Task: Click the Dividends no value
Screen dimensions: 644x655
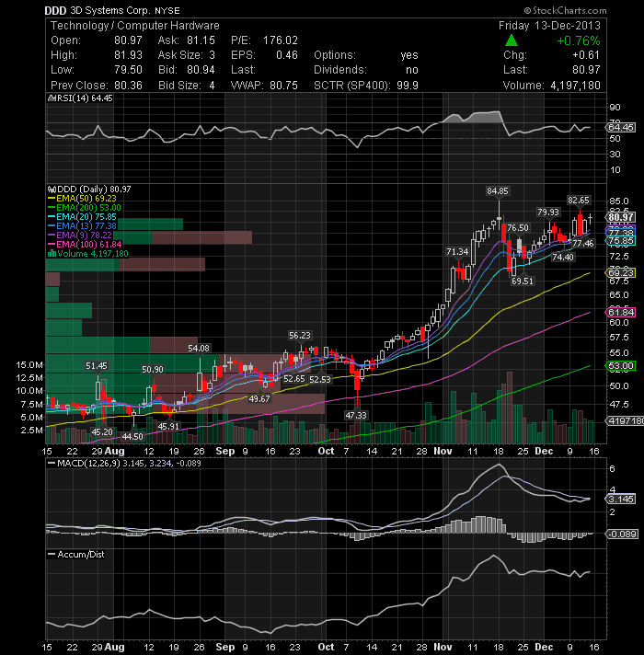Action: (412, 70)
